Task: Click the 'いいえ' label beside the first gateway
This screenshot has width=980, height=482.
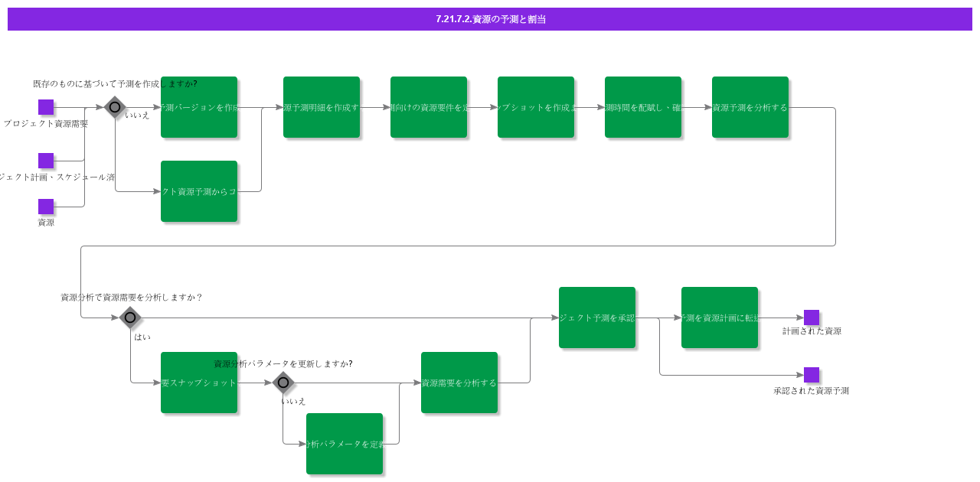Action: (138, 116)
